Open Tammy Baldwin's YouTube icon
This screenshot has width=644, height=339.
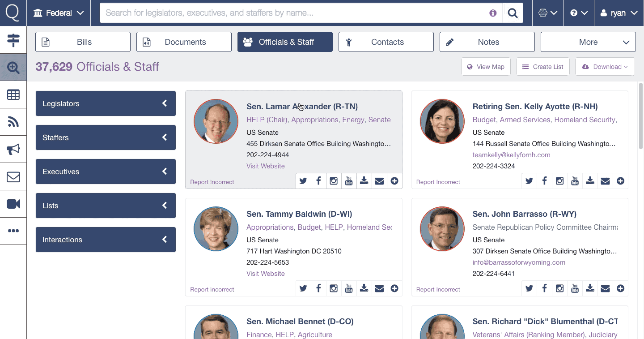349,288
